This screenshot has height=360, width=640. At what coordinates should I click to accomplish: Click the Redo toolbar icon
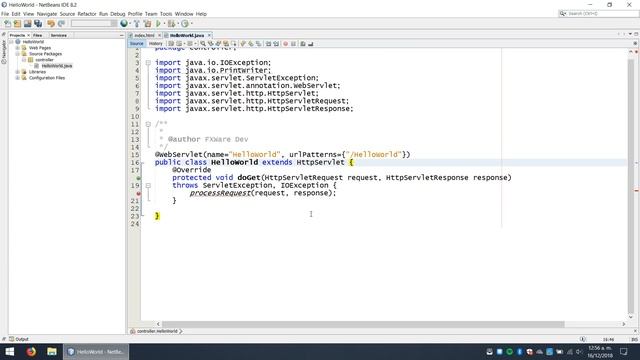[x=61, y=24]
